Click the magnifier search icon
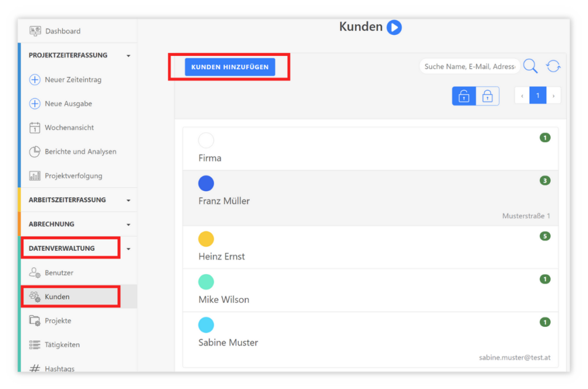The width and height of the screenshot is (588, 389). (x=530, y=66)
